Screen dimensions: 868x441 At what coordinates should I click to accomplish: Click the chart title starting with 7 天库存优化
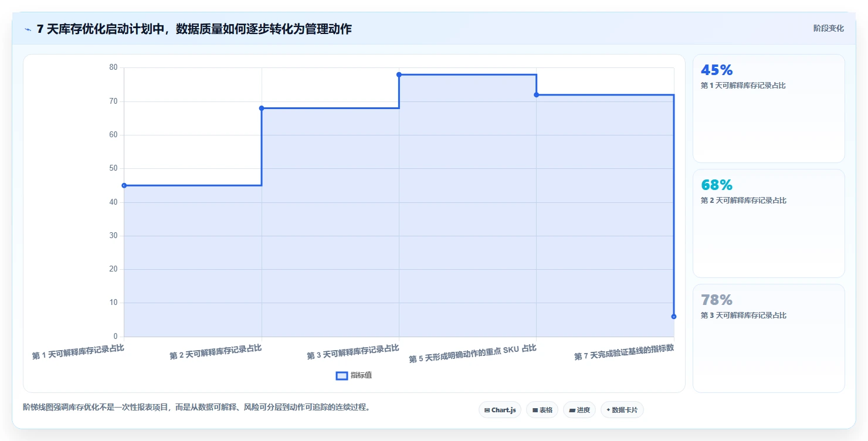(x=194, y=29)
